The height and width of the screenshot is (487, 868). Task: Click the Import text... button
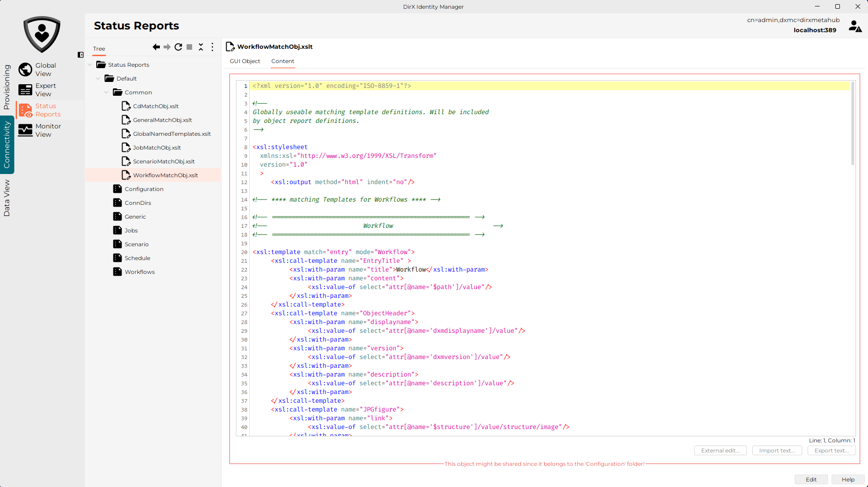[x=777, y=451]
